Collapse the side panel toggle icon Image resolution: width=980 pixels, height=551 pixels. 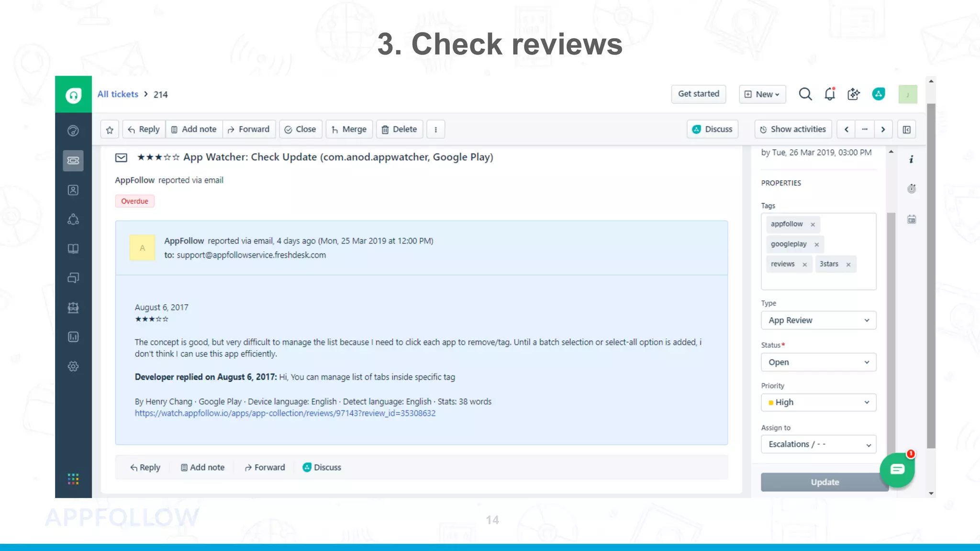[906, 130]
